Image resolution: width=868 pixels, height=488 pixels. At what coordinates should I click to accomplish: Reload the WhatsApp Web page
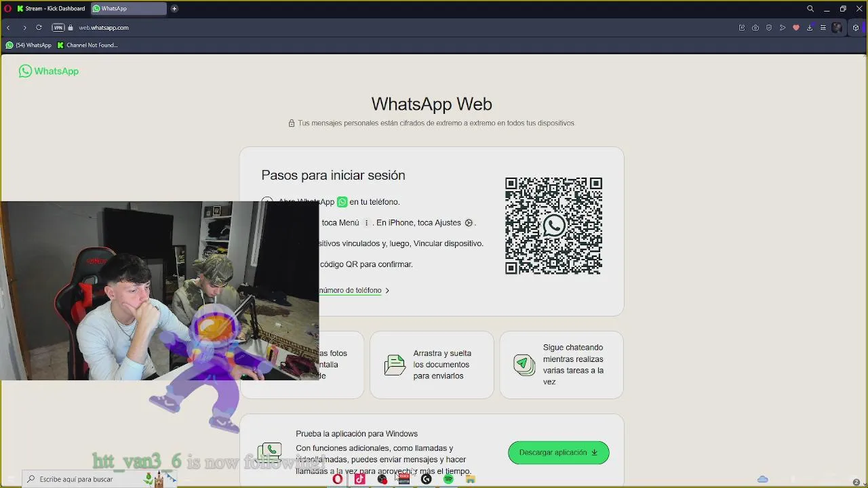click(x=39, y=28)
